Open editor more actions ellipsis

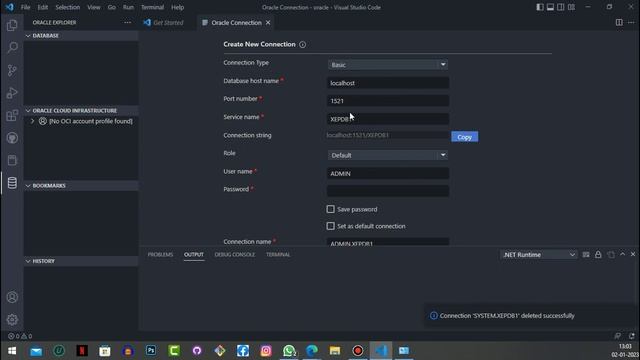tap(631, 22)
